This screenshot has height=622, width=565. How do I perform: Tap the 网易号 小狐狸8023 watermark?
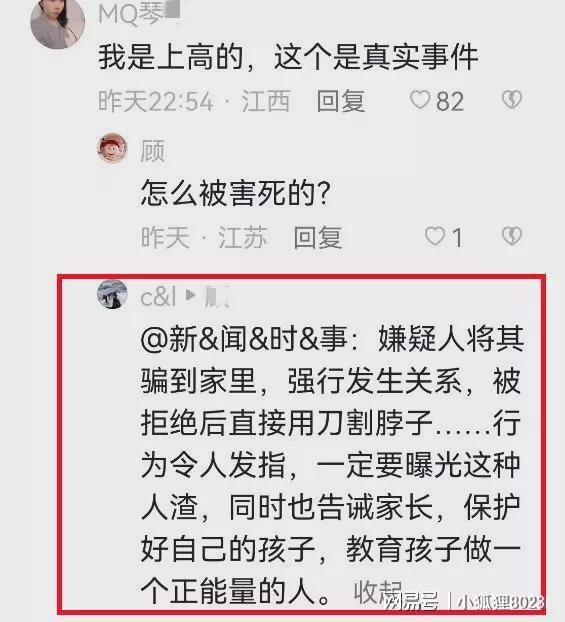click(x=464, y=602)
